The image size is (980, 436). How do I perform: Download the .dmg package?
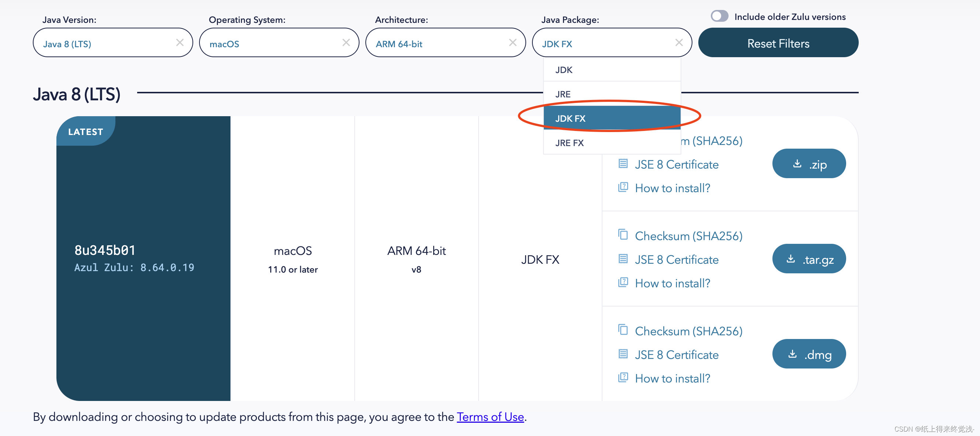coord(809,354)
